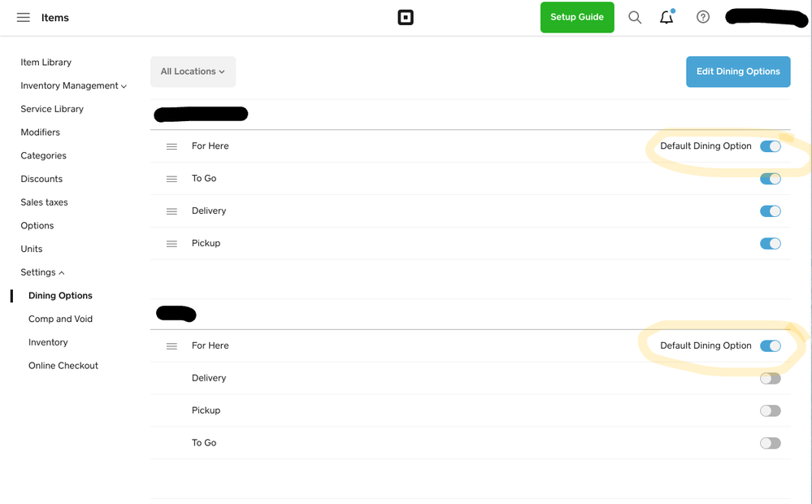This screenshot has height=504, width=812.
Task: Click the Square logo icon
Action: click(406, 18)
